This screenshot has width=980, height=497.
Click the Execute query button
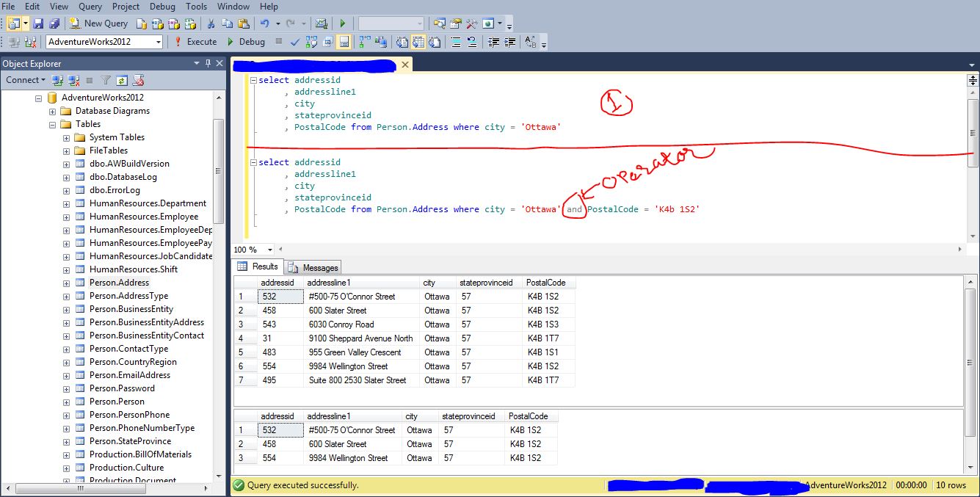tap(195, 42)
